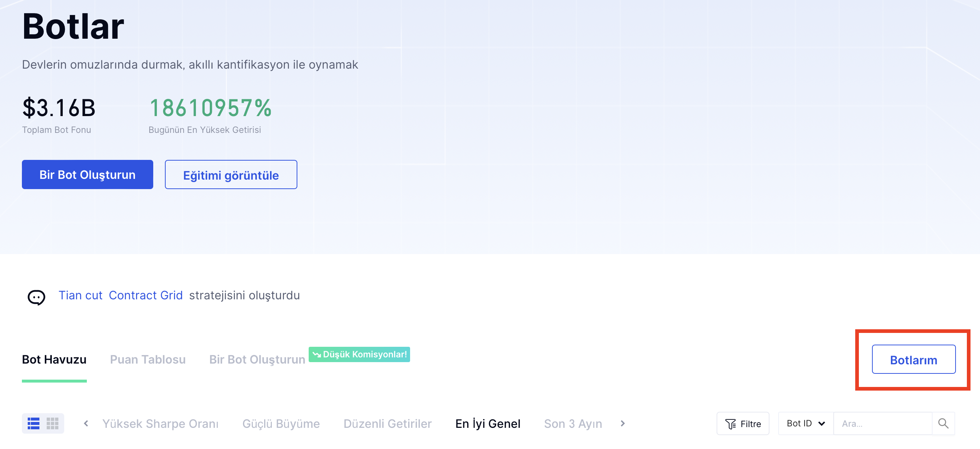Open the Tian cut user link

click(80, 295)
